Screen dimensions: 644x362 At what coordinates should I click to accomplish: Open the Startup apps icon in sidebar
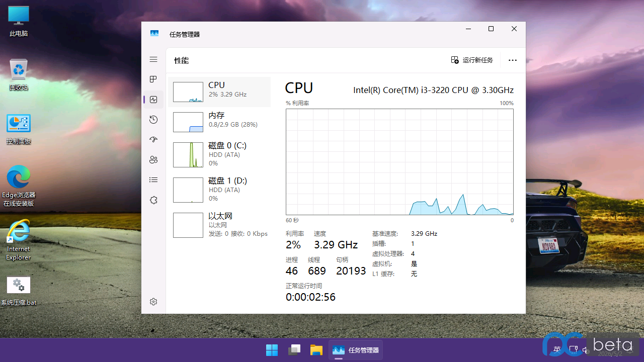153,140
